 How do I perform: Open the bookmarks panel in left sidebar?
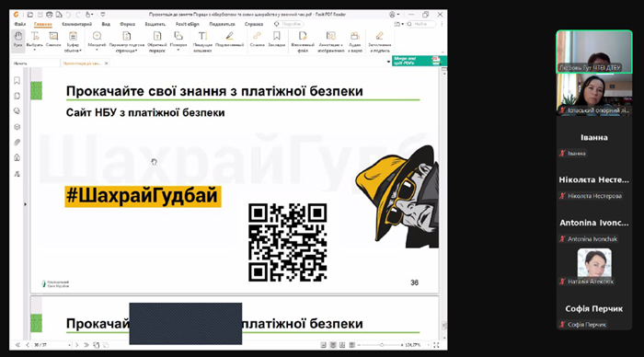[17, 81]
